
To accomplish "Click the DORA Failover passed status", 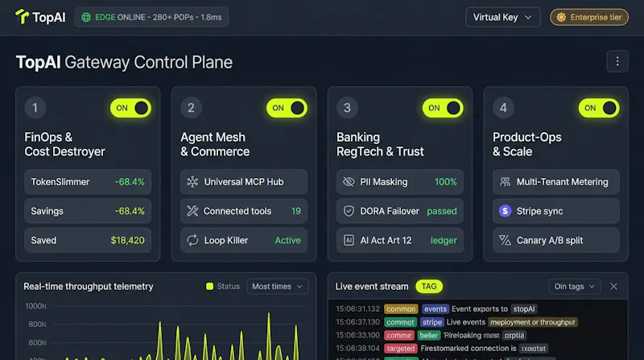I will click(x=441, y=211).
